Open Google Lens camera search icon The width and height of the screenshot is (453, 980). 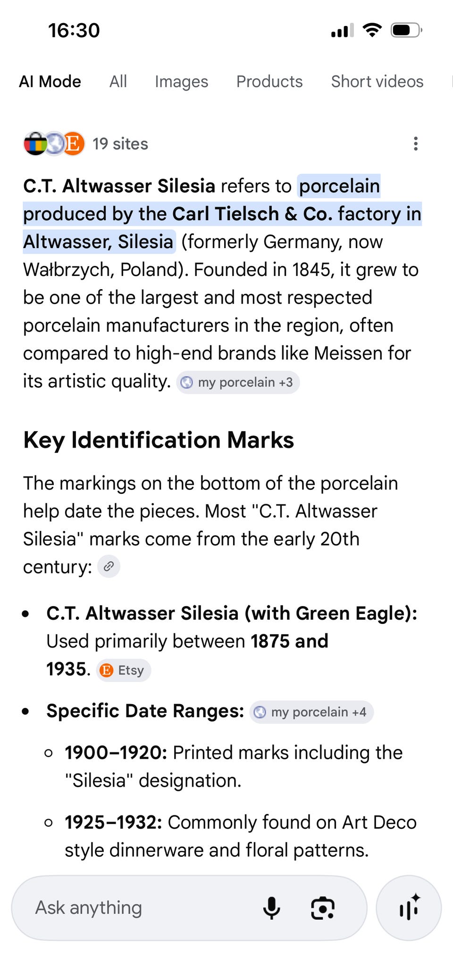tap(323, 907)
